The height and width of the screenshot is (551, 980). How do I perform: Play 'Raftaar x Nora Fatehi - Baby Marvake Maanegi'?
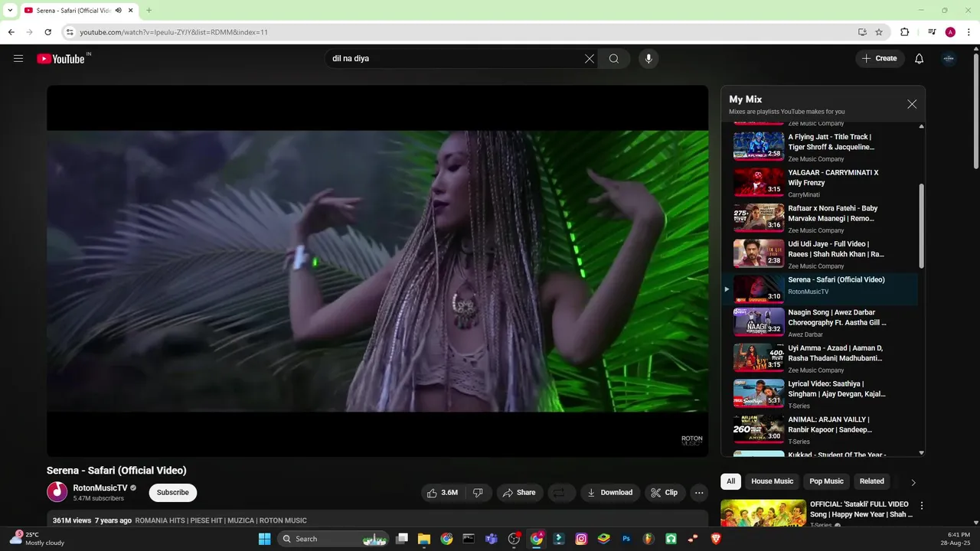820,219
